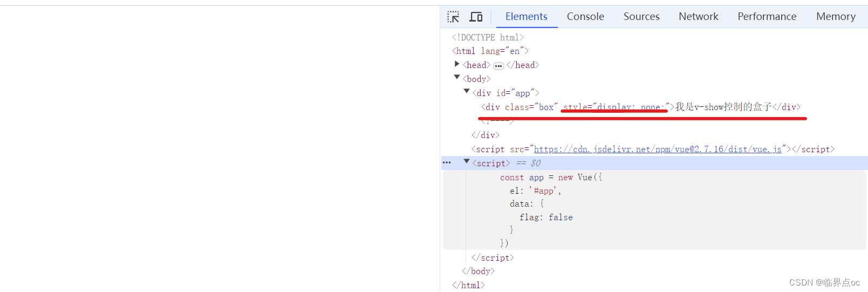
Task: Open the Performance tab
Action: click(767, 17)
